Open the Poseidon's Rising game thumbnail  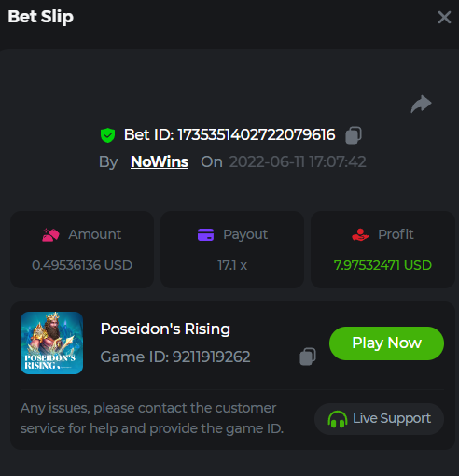click(x=51, y=343)
